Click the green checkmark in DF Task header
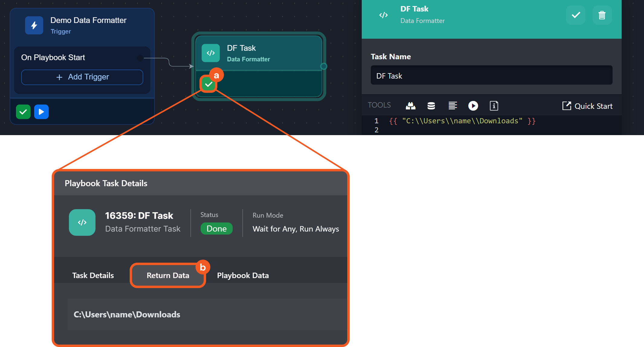The width and height of the screenshot is (644, 347). coord(575,15)
